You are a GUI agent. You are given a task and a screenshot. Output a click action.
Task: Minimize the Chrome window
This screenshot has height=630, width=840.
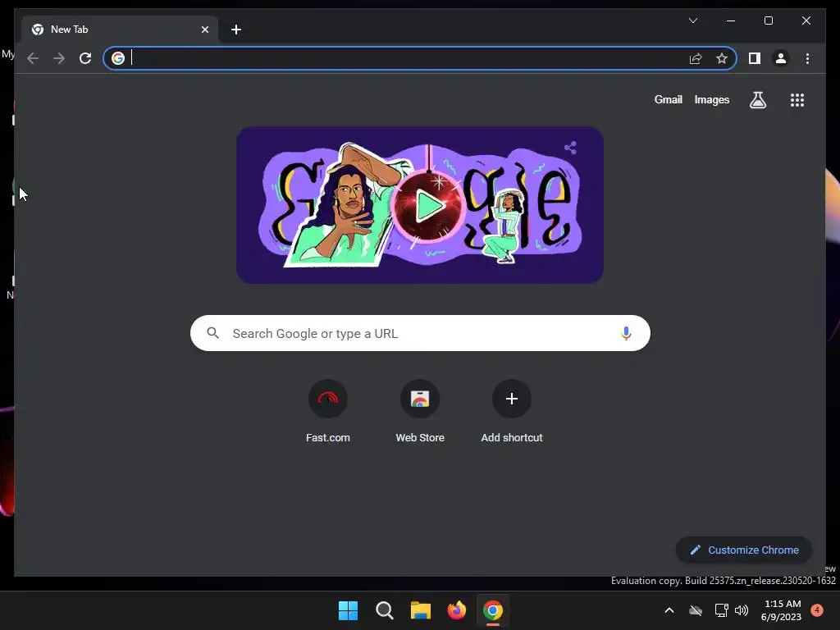731,21
